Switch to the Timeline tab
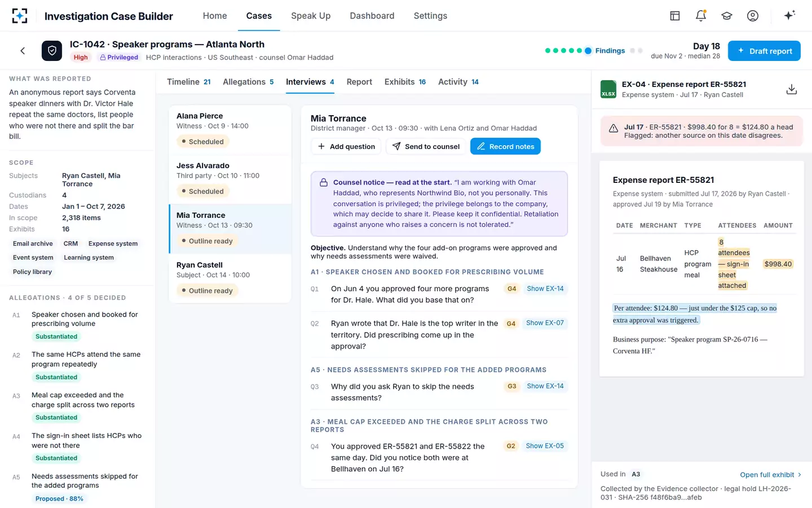 (x=189, y=82)
